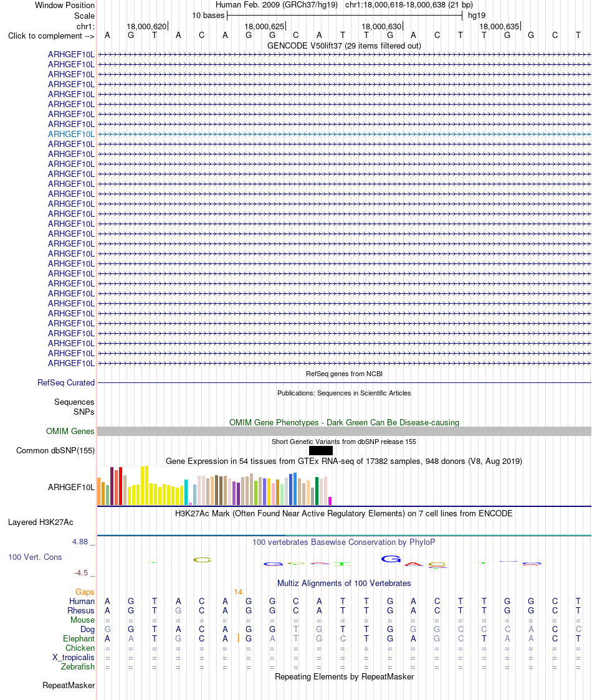Click the Layered H3K27Ac label

[41, 522]
